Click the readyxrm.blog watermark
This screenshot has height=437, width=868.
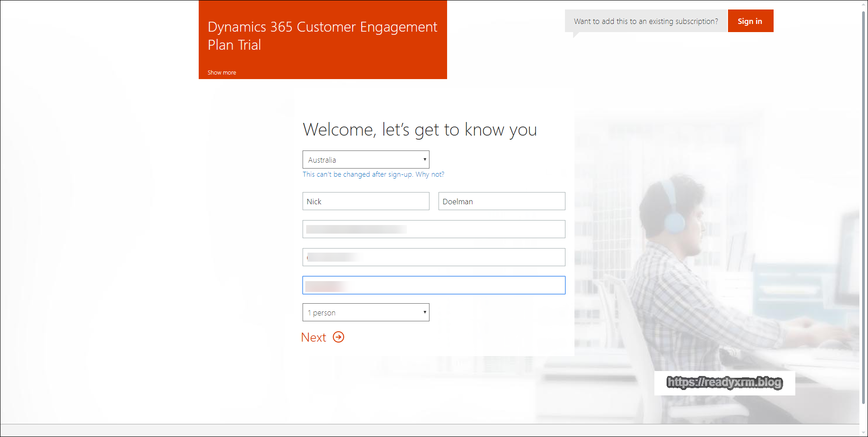point(724,383)
